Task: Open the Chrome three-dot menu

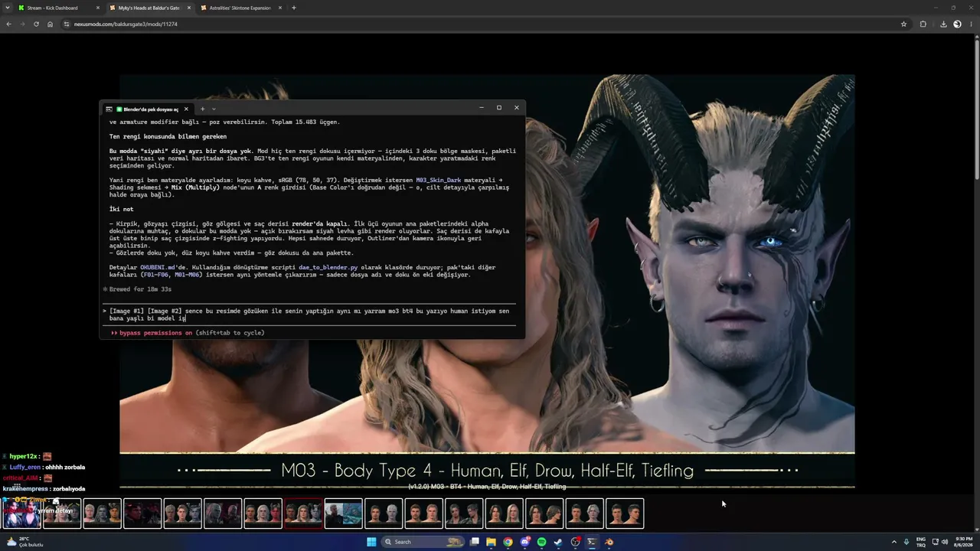Action: (971, 24)
